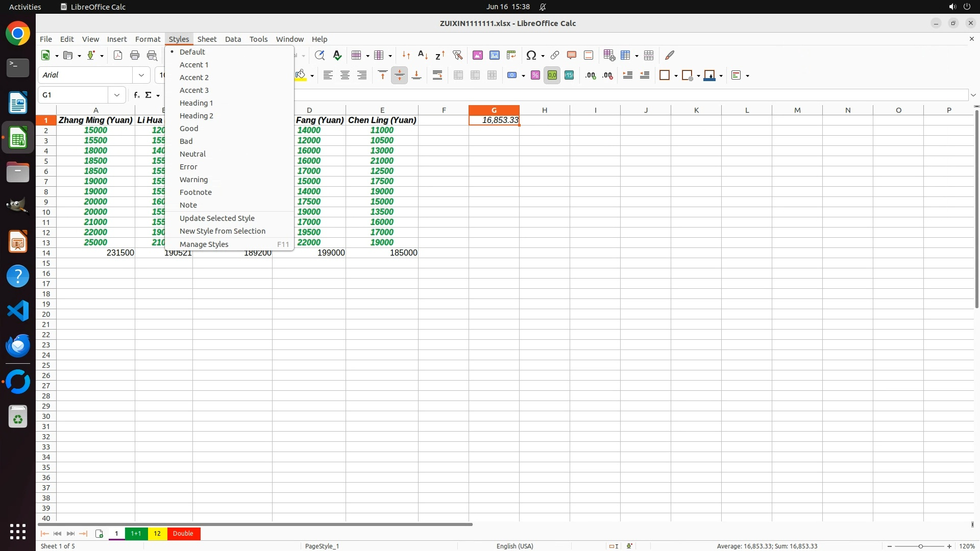Expand the Arial font name dropdown
This screenshot has height=551, width=980.
pyautogui.click(x=141, y=75)
